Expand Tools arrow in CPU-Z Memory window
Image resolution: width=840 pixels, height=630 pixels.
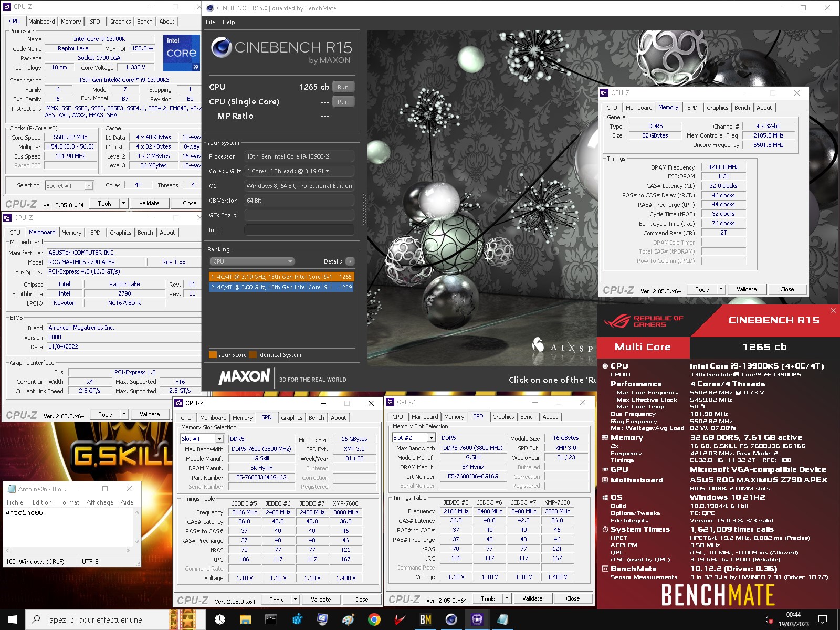pos(721,289)
